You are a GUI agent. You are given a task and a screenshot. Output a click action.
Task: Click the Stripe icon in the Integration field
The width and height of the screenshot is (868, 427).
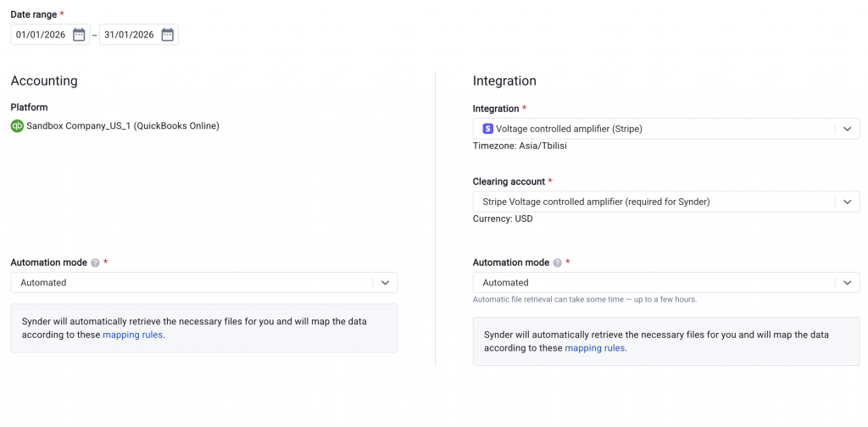click(x=487, y=129)
